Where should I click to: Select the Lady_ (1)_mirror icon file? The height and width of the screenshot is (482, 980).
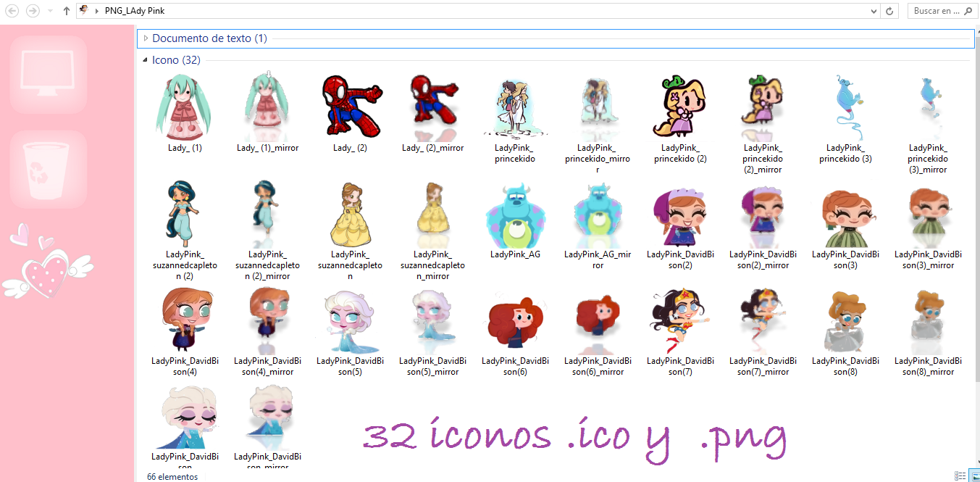point(268,107)
